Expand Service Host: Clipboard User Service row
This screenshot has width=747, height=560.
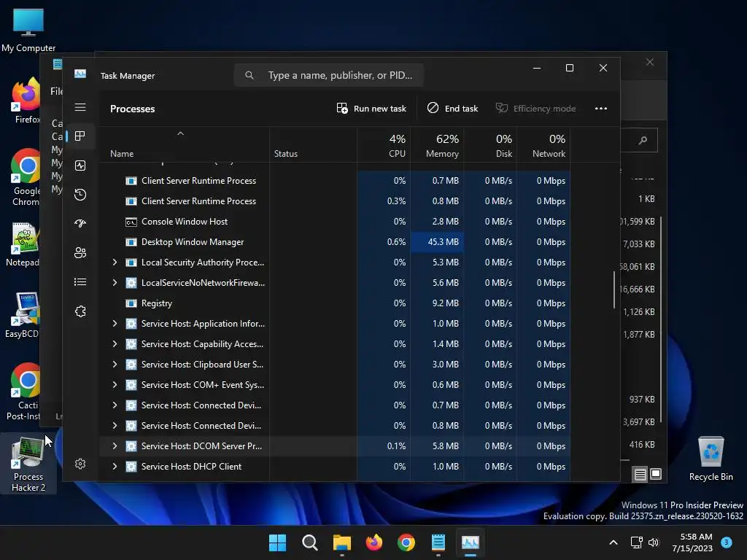[x=115, y=365]
